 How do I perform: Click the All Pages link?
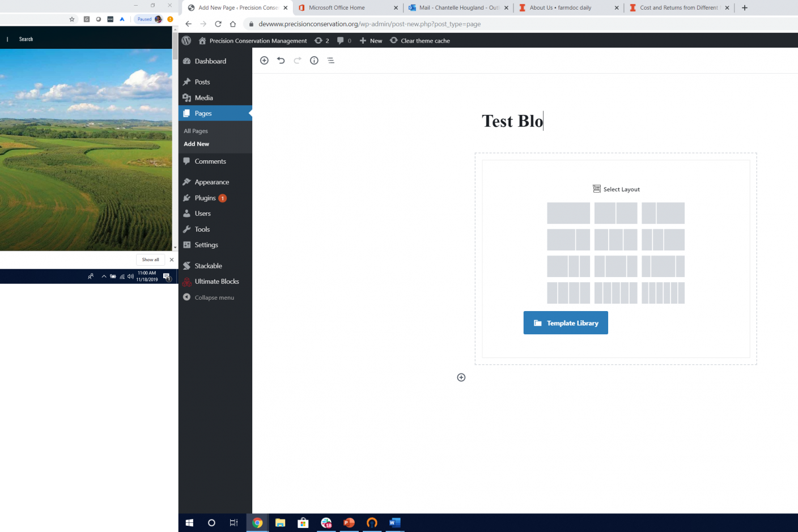click(x=196, y=131)
